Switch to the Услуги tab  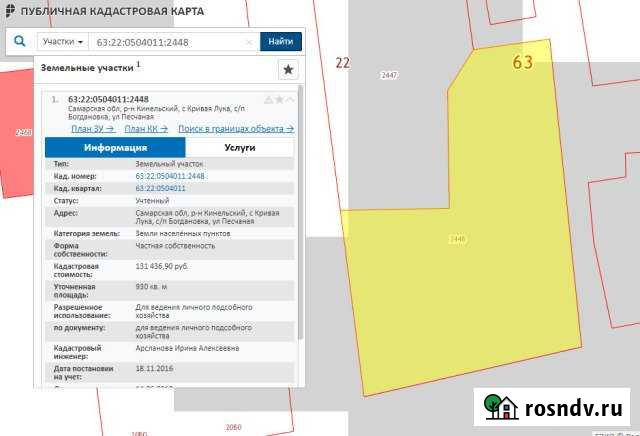[x=240, y=148]
